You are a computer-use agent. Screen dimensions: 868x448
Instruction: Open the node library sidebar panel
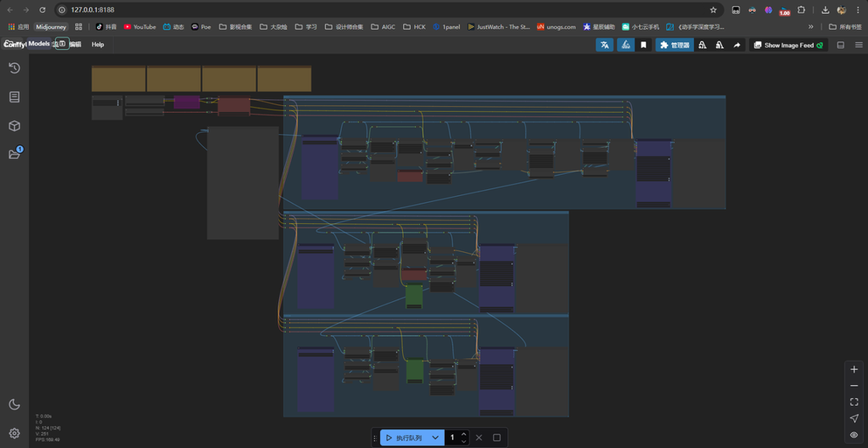pos(14,97)
